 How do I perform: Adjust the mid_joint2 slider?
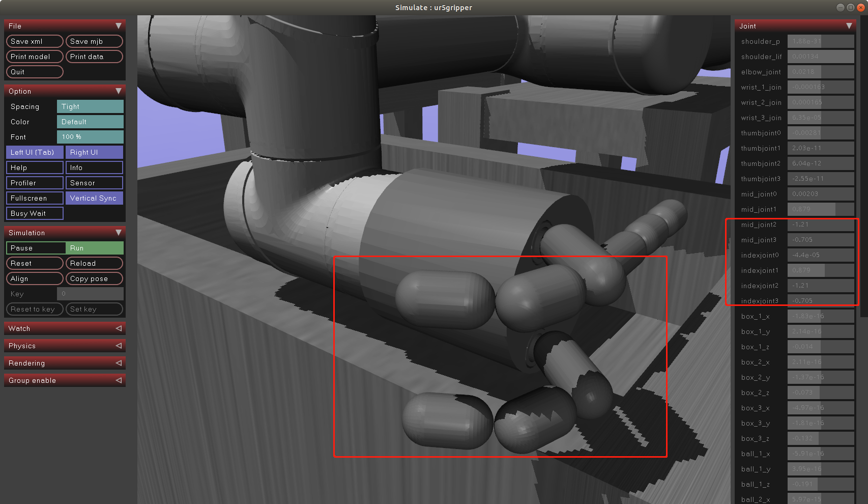click(x=821, y=225)
